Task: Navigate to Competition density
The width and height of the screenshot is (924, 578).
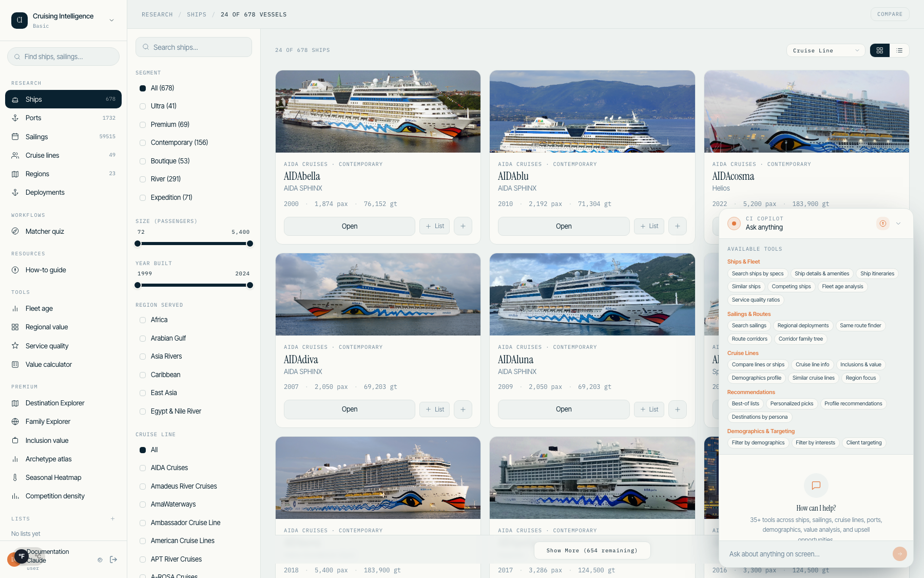Action: pyautogui.click(x=63, y=496)
